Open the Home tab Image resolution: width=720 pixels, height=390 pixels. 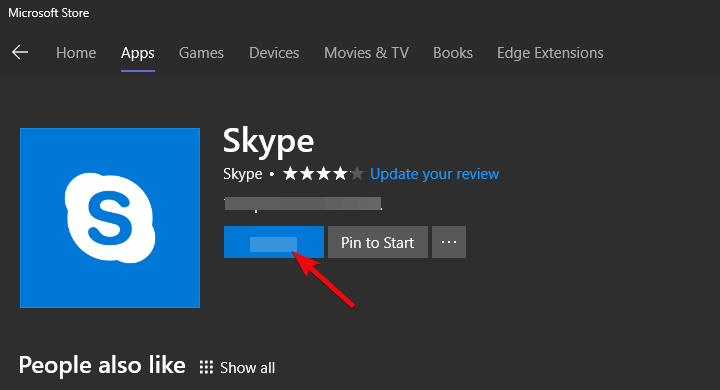(76, 53)
